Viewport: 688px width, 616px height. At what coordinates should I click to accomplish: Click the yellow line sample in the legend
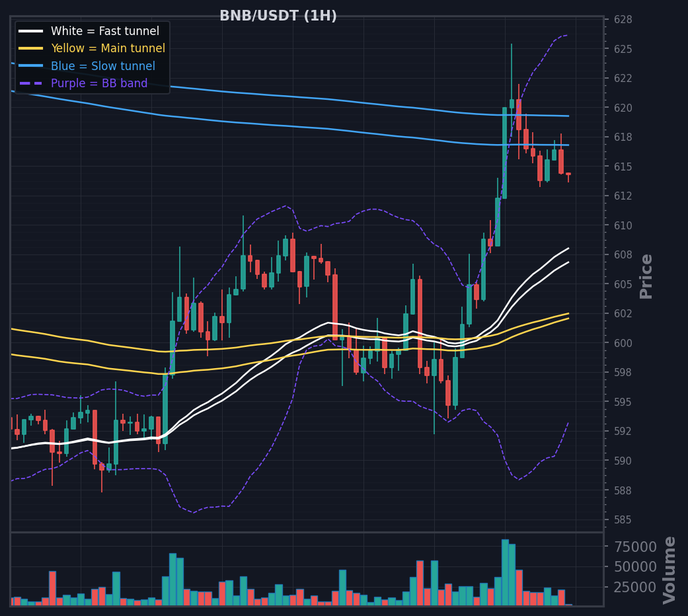click(x=30, y=48)
